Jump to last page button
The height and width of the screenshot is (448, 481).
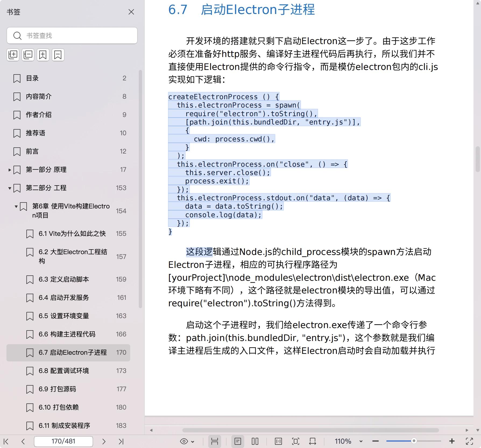[121, 441]
